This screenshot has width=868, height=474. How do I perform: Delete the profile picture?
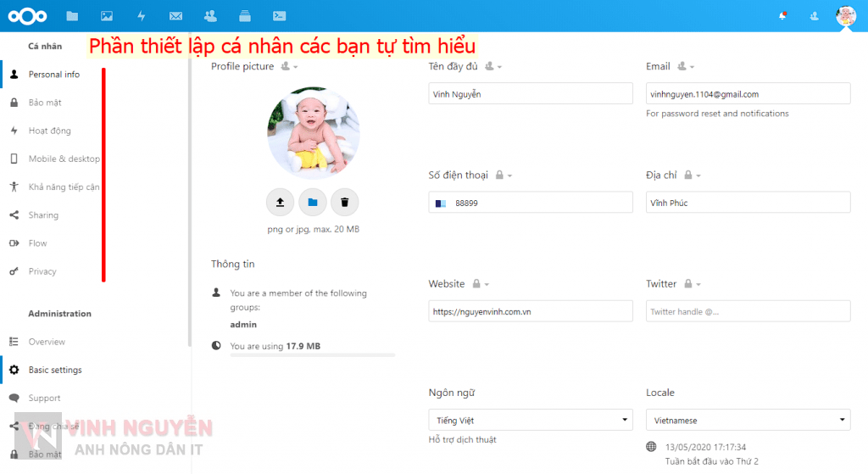point(345,202)
